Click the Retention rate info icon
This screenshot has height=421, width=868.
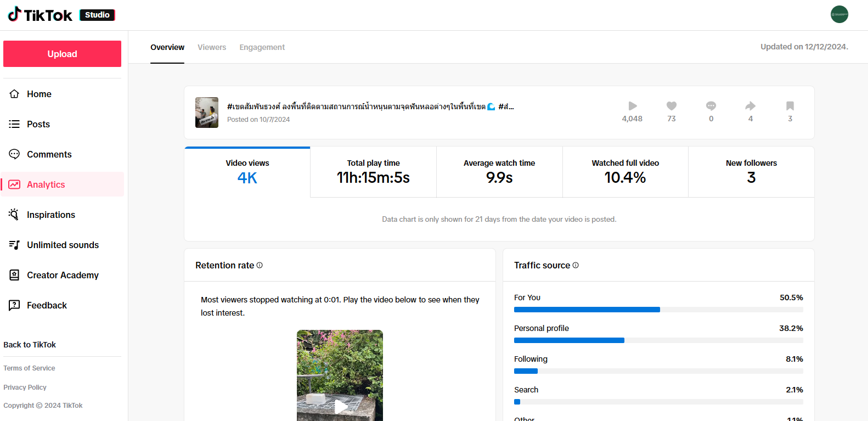click(x=260, y=265)
